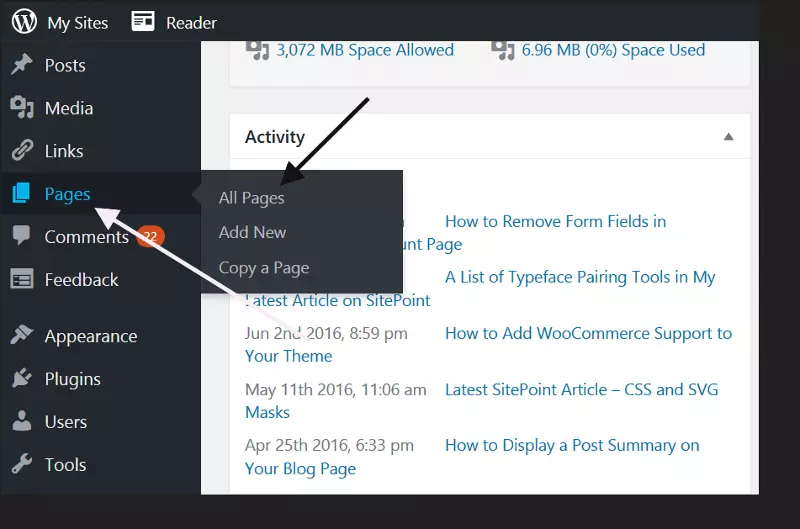Click the Users person icon

pos(22,421)
